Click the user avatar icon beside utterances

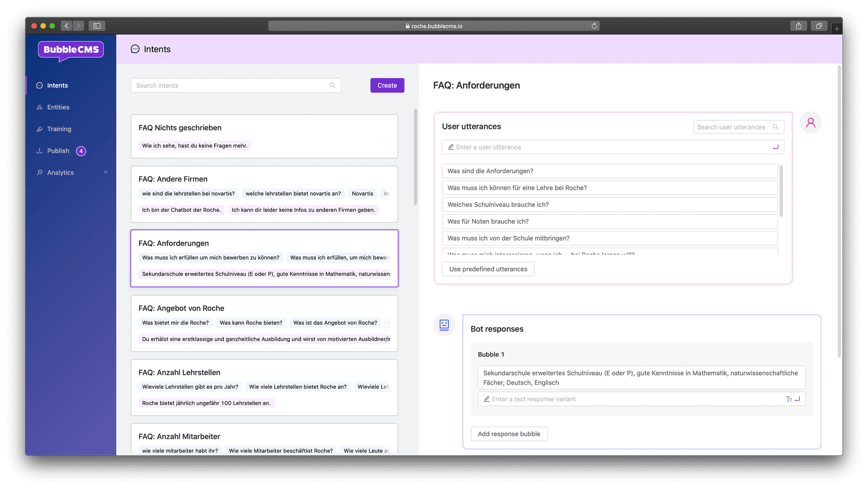click(x=810, y=123)
